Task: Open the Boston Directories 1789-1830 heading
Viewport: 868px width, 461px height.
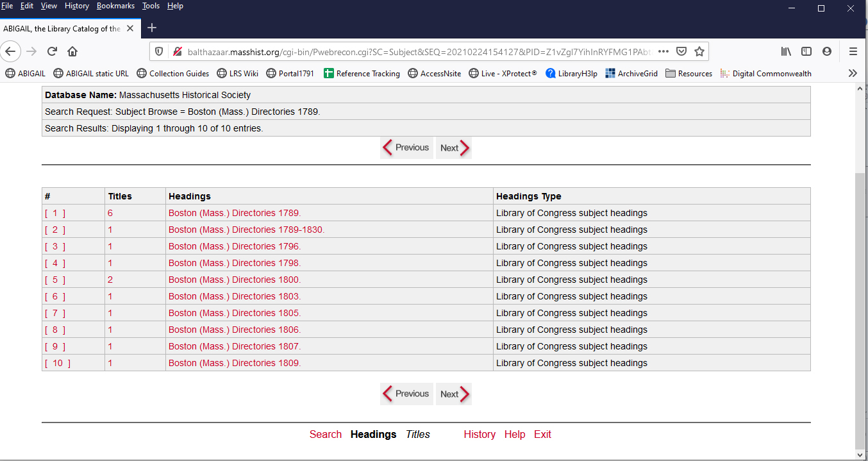Action: (x=246, y=230)
